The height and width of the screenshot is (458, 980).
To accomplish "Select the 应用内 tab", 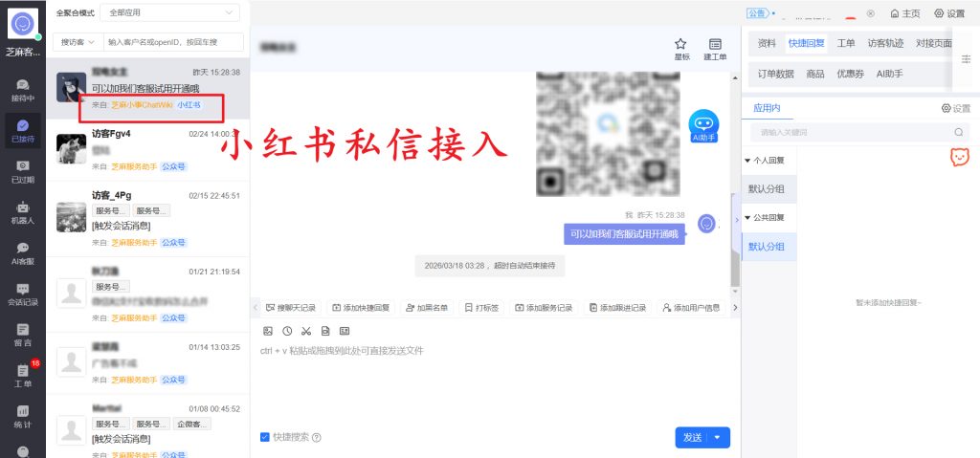I will pos(767,108).
